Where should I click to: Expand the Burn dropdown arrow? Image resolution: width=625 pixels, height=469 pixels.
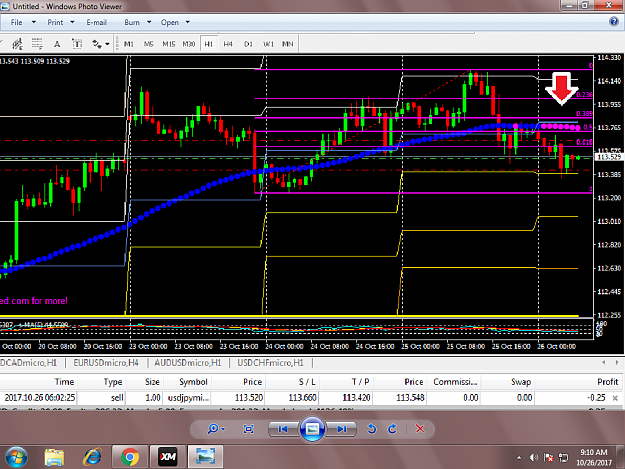(x=149, y=22)
